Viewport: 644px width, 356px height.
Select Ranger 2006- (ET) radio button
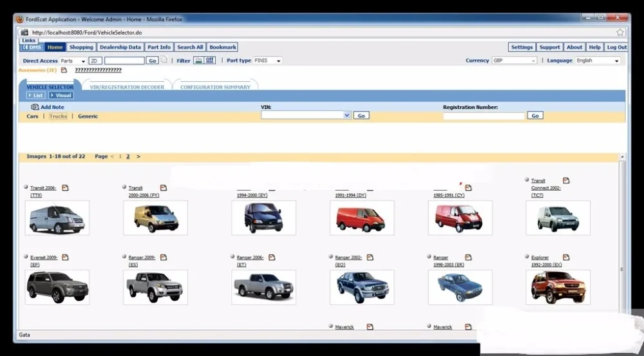[232, 256]
